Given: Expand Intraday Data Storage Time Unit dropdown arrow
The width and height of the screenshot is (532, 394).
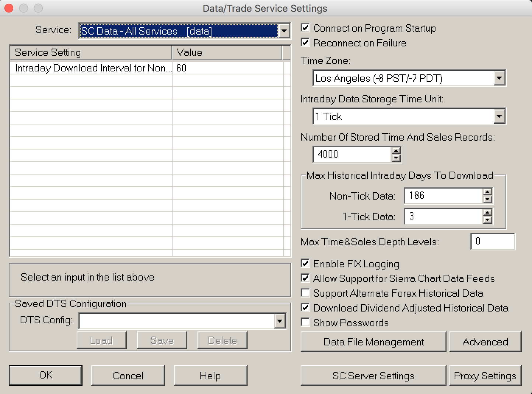Looking at the screenshot, I should click(x=499, y=116).
